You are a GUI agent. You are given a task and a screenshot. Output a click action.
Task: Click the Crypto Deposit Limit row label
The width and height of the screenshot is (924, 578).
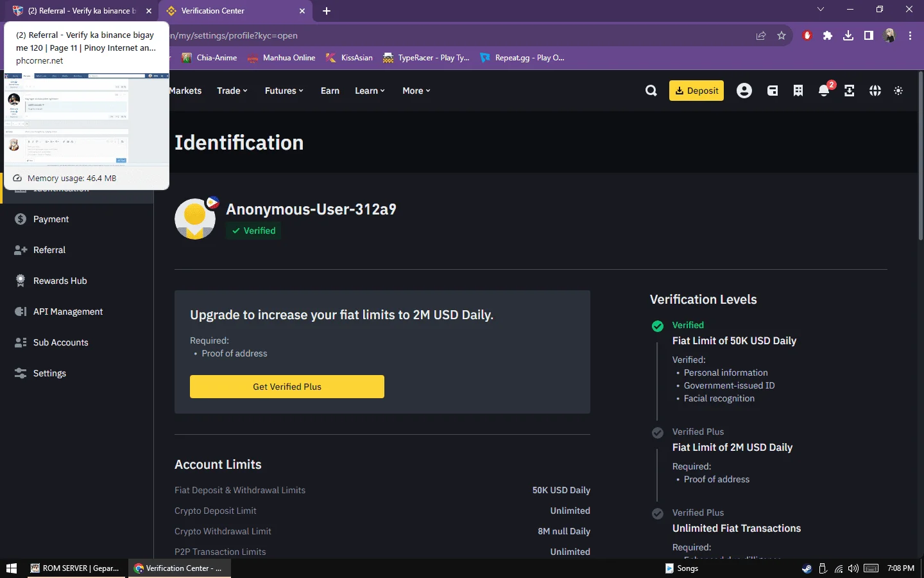[x=216, y=511]
